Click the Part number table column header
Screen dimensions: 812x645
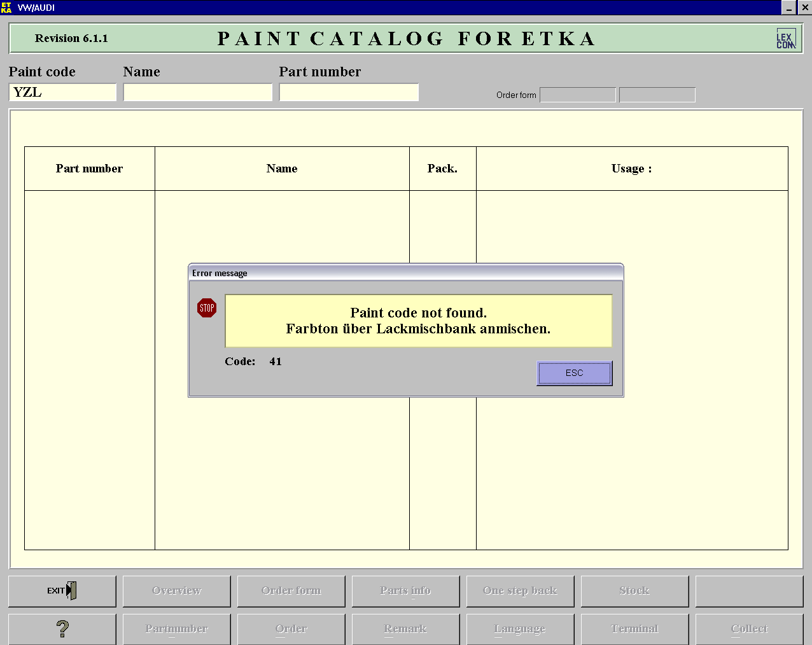(90, 169)
